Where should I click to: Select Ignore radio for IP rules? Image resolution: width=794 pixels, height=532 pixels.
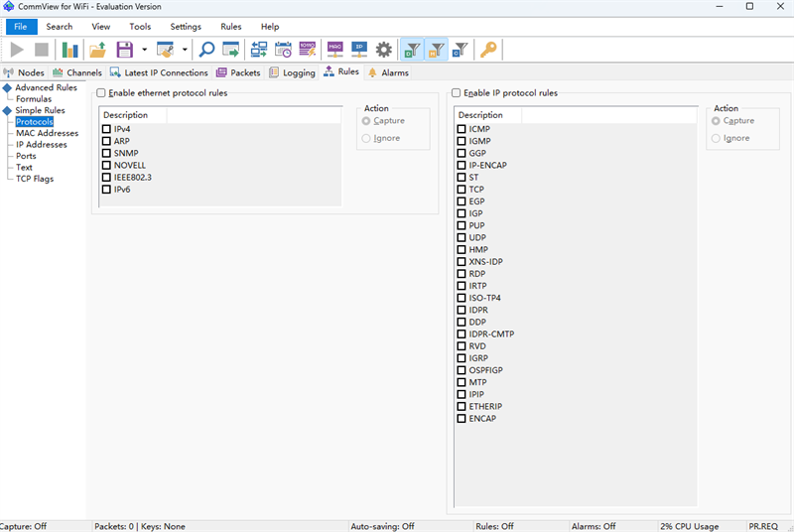pos(716,138)
